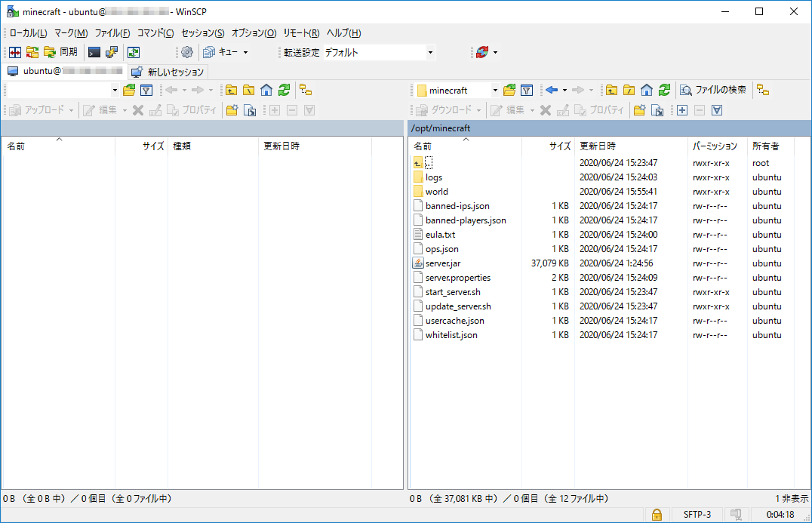Click the padlock icon in the status bar

(x=657, y=514)
